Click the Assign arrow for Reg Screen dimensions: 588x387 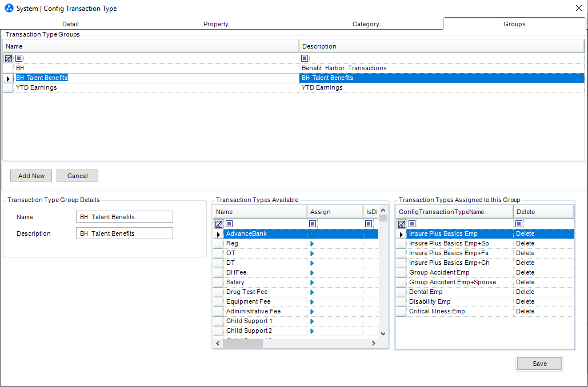(x=312, y=244)
